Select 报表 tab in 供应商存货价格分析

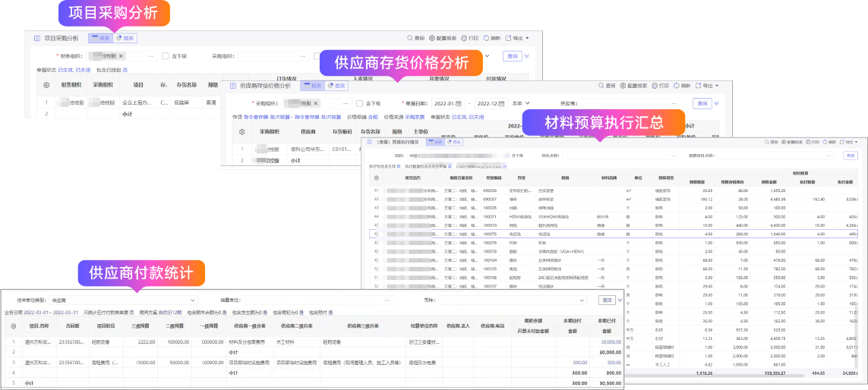coord(312,86)
